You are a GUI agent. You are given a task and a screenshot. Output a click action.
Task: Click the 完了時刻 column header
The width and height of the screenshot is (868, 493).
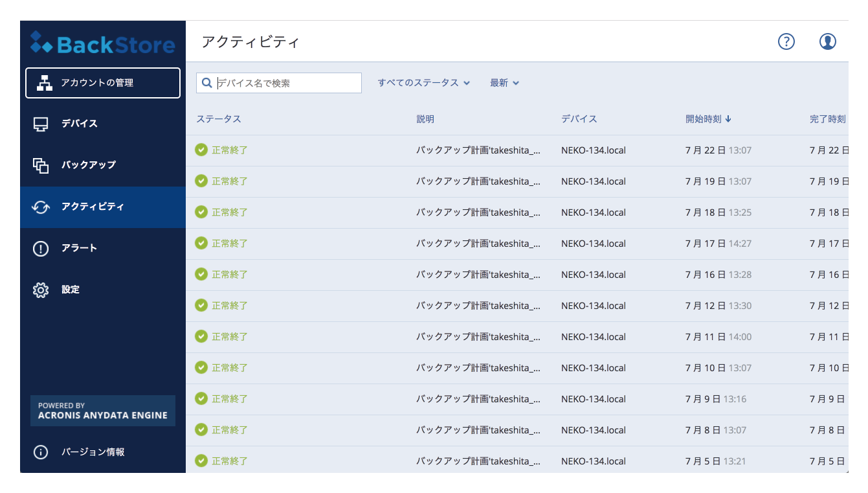coord(828,119)
